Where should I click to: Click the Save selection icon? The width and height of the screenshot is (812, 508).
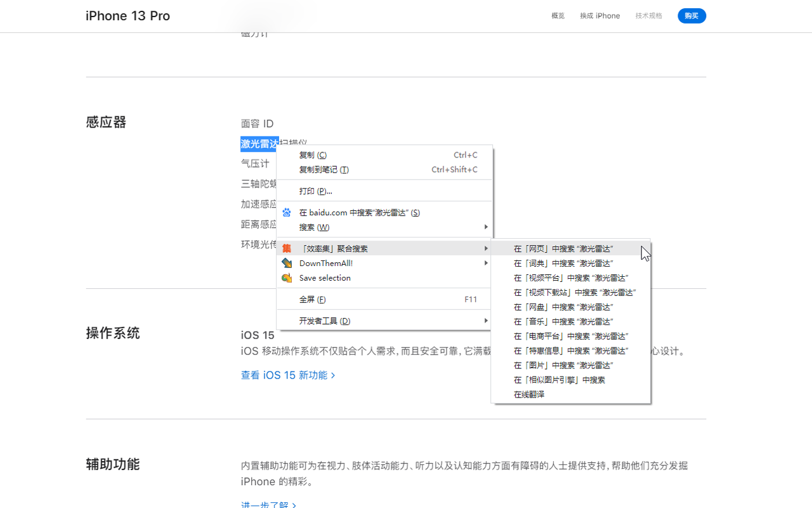point(287,278)
